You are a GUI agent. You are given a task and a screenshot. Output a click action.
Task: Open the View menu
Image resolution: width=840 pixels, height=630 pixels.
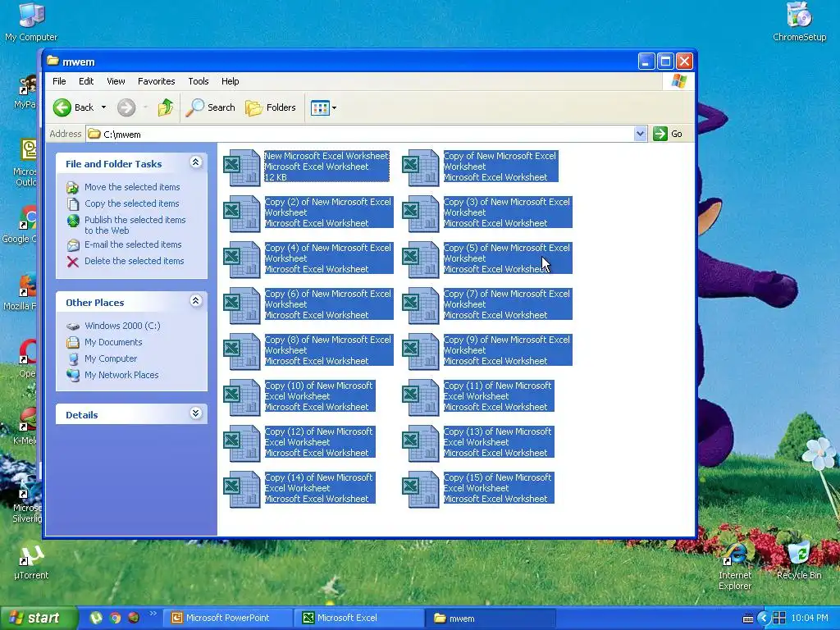[116, 81]
